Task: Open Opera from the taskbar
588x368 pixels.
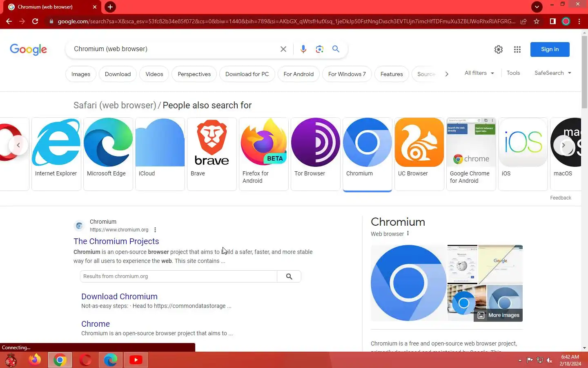Action: tap(85, 360)
